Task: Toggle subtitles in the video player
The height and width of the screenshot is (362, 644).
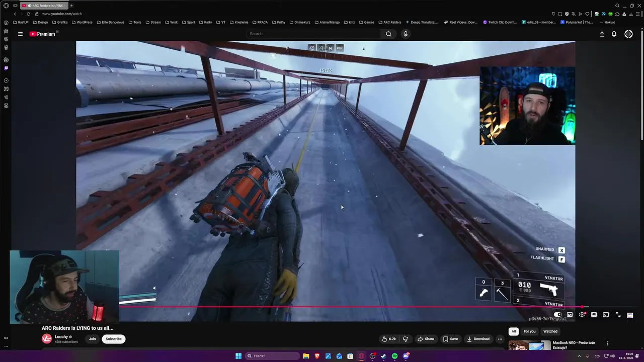Action: [570, 315]
